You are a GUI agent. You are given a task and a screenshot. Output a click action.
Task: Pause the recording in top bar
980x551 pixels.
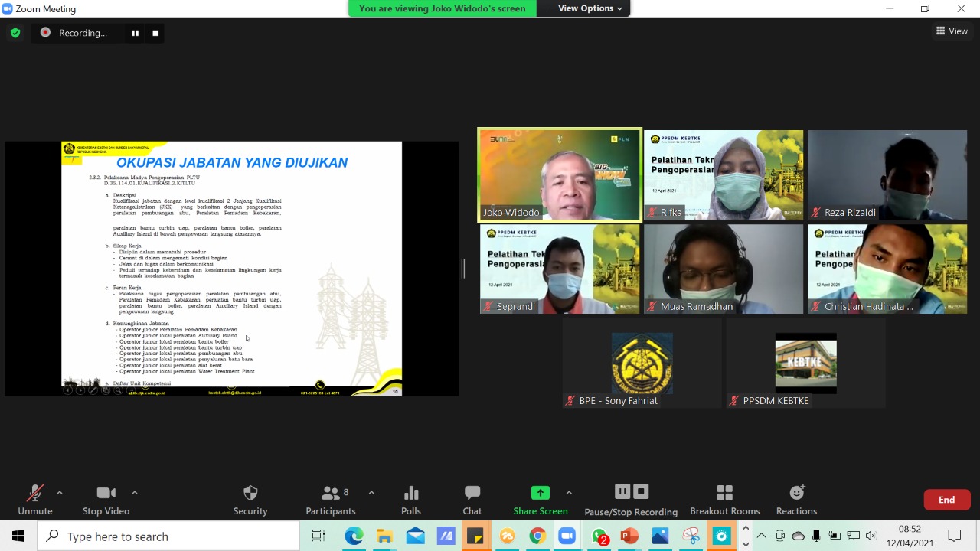click(136, 33)
